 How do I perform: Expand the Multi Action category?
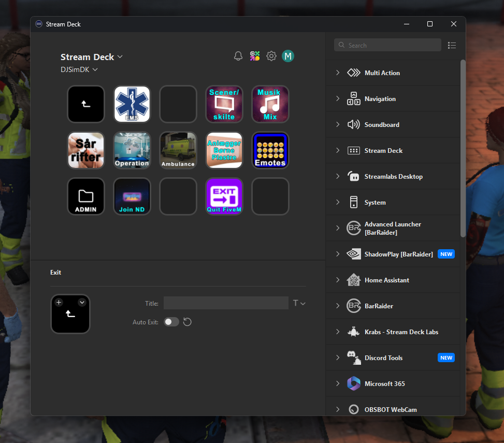[338, 73]
